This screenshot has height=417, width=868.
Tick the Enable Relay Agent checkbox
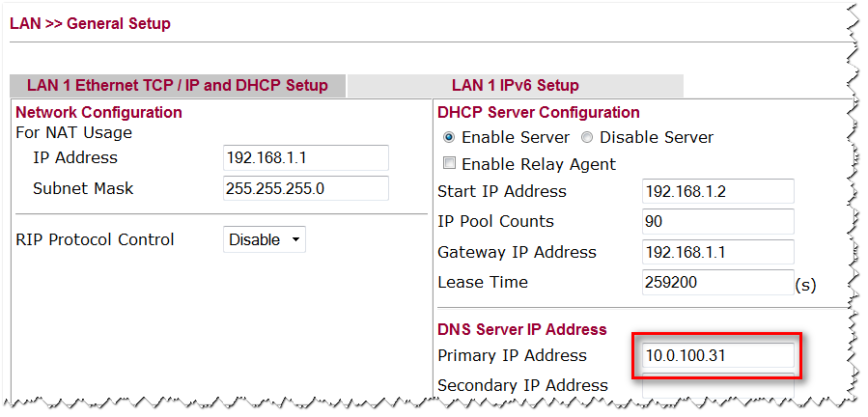(449, 164)
